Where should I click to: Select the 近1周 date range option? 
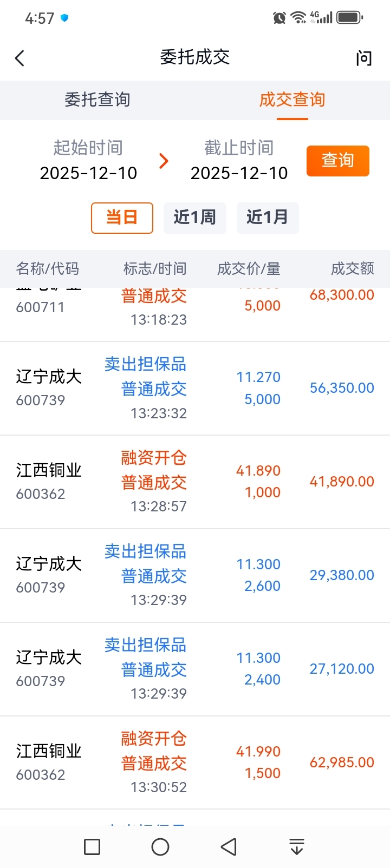194,218
